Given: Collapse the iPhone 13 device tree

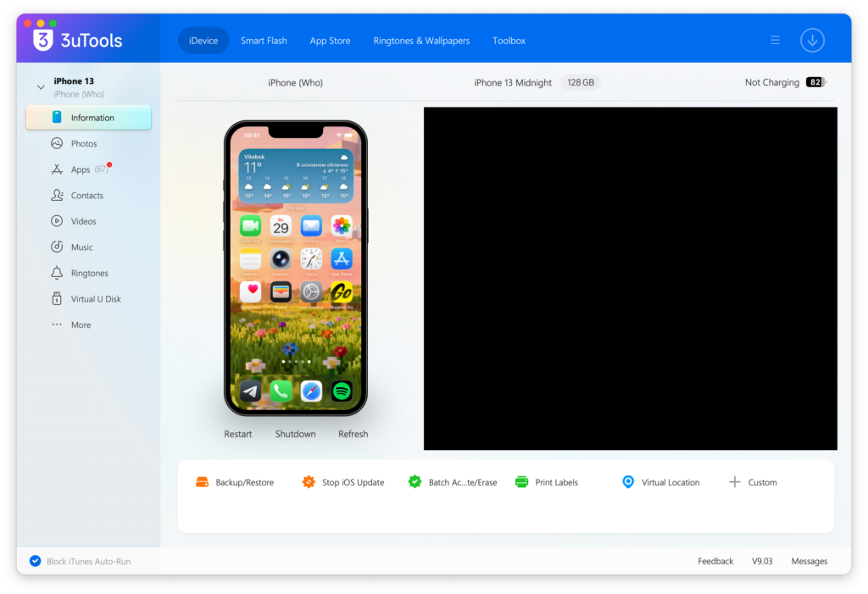Looking at the screenshot, I should point(41,87).
